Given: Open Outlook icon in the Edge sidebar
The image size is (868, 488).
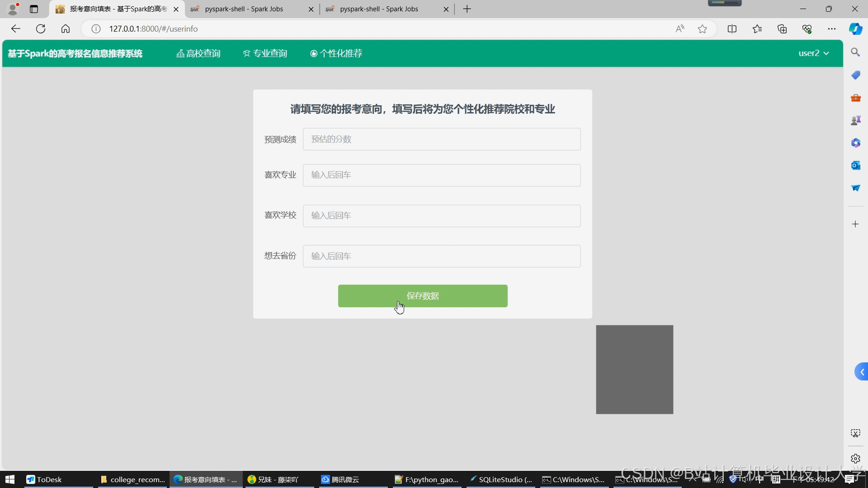Looking at the screenshot, I should 855,165.
